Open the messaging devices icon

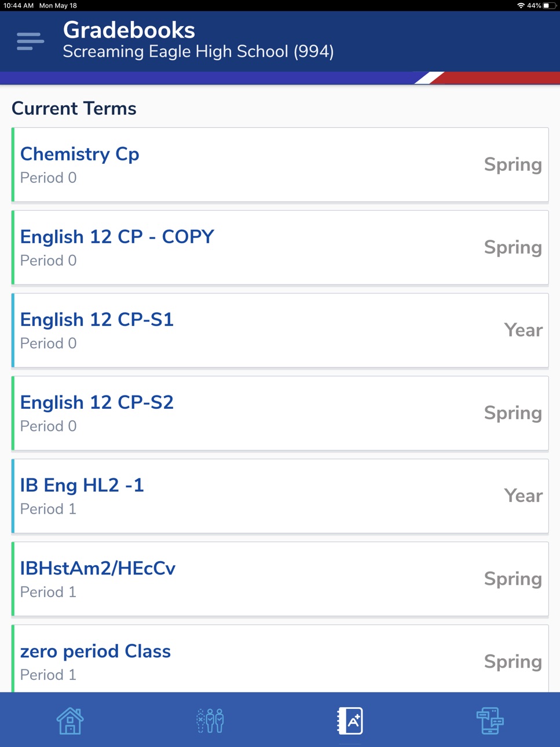490,720
